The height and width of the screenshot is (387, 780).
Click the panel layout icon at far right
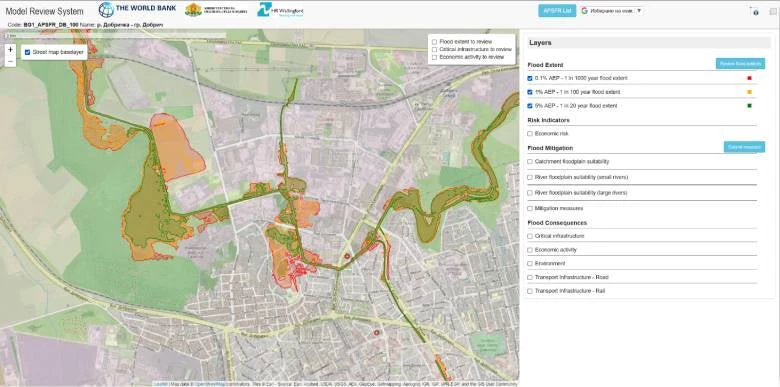pyautogui.click(x=773, y=11)
